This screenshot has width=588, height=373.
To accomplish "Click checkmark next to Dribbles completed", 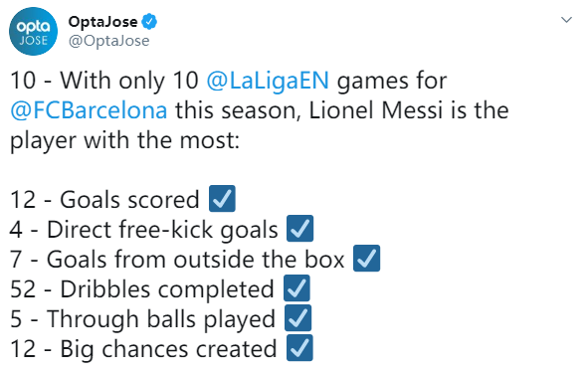I will coord(296,288).
